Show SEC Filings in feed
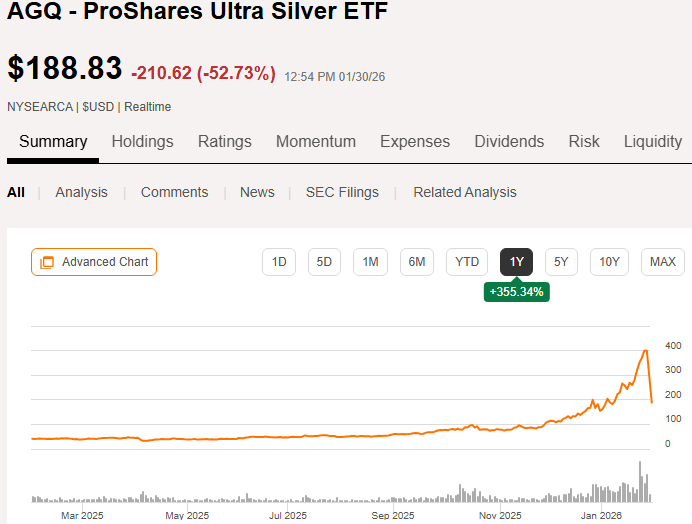This screenshot has height=524, width=692. pyautogui.click(x=342, y=192)
